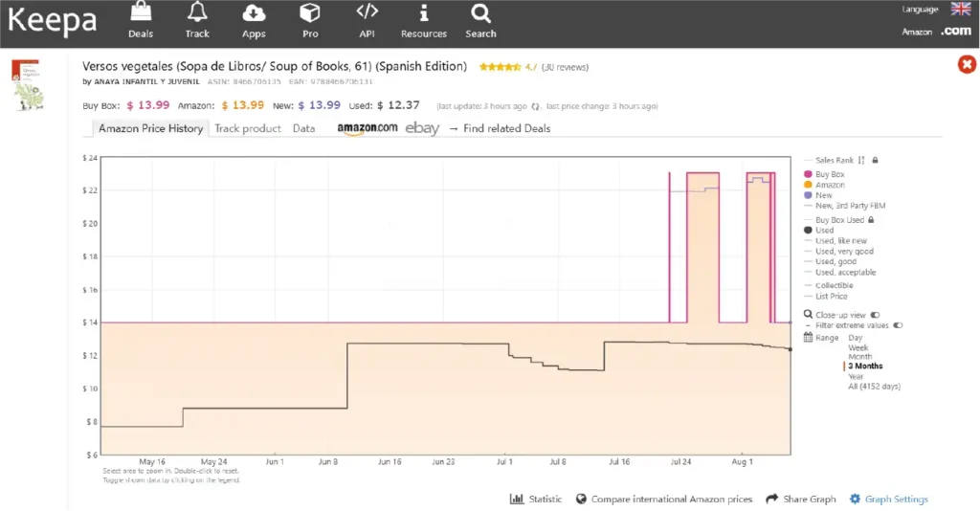Screen dimensions: 980x511
Task: Open the Track bell icon
Action: (x=197, y=11)
